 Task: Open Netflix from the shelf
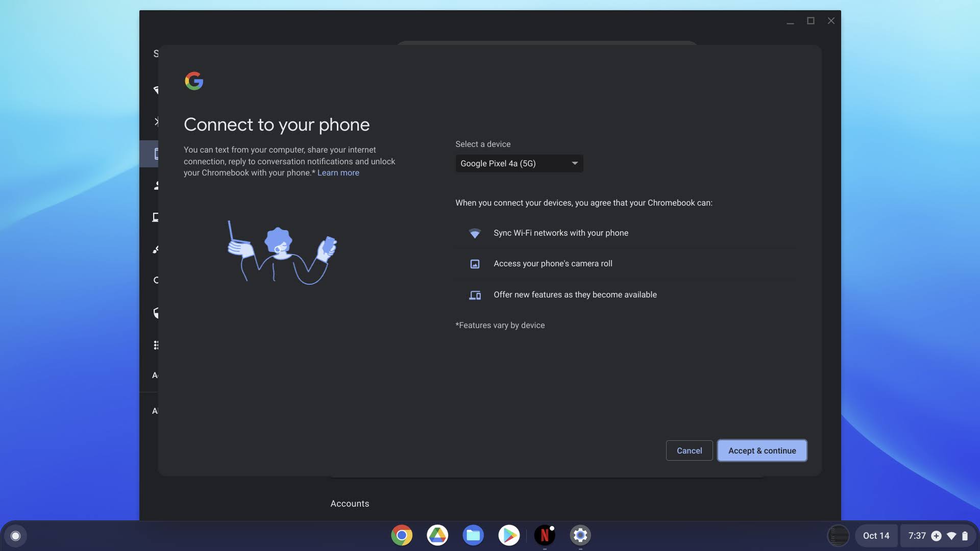point(545,535)
